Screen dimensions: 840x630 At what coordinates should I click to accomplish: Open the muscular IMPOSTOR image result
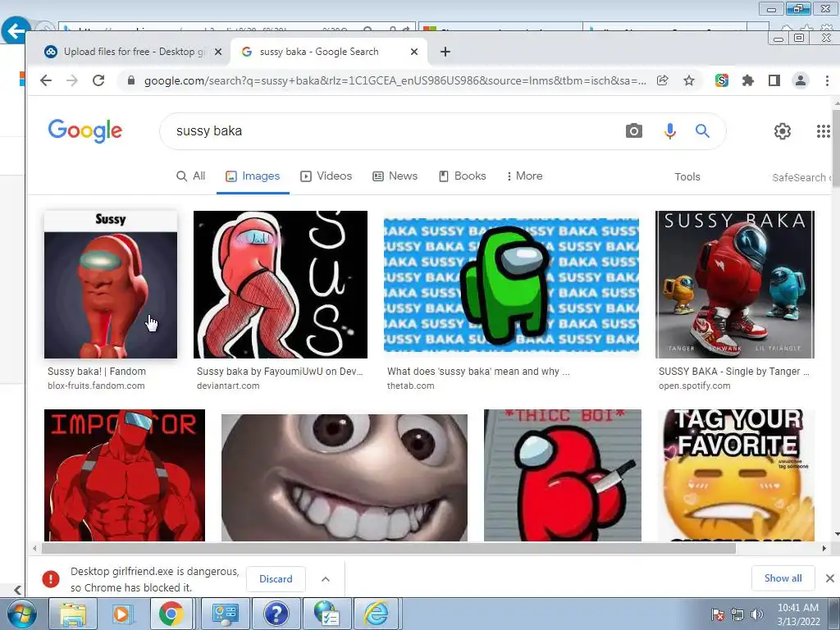point(125,475)
